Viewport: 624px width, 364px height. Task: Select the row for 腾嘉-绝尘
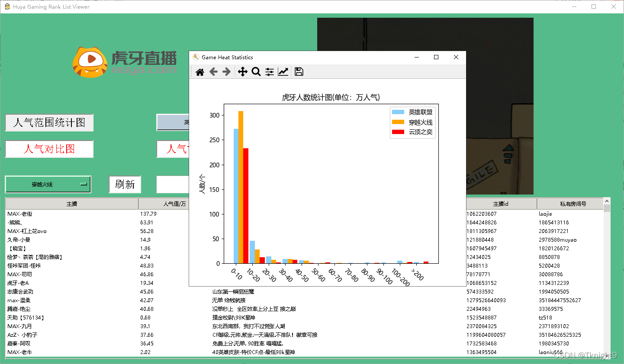coord(304,309)
